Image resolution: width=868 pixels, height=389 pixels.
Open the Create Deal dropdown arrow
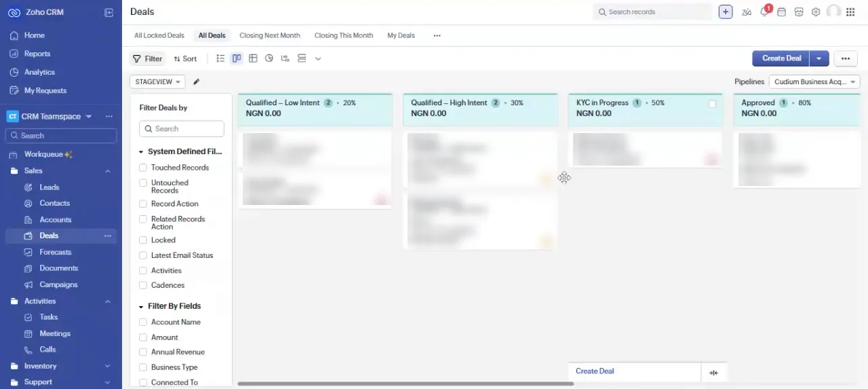tap(819, 58)
